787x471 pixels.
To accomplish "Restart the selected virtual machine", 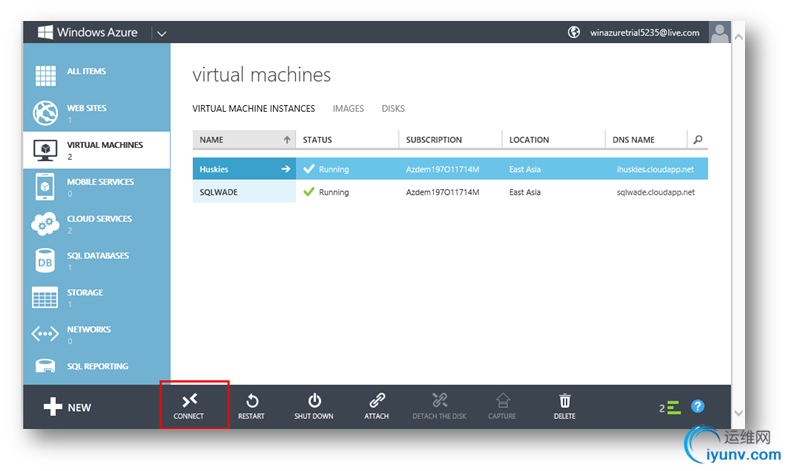I will coord(251,406).
